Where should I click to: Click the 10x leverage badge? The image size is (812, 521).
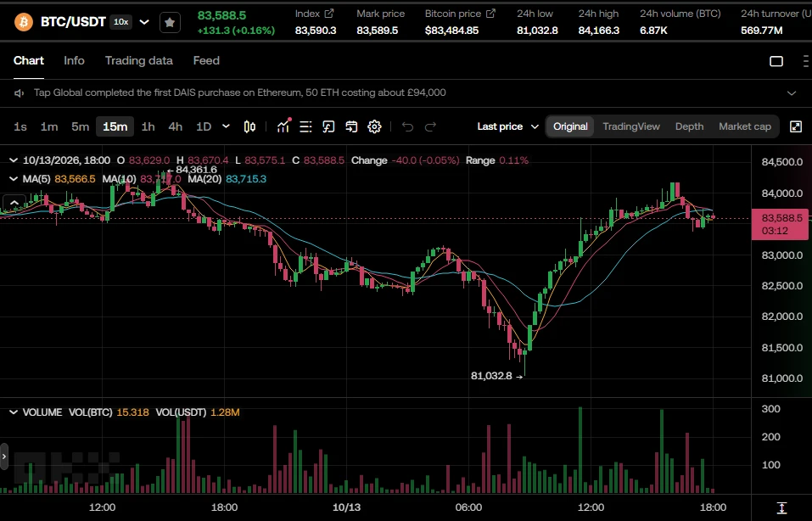tap(121, 22)
